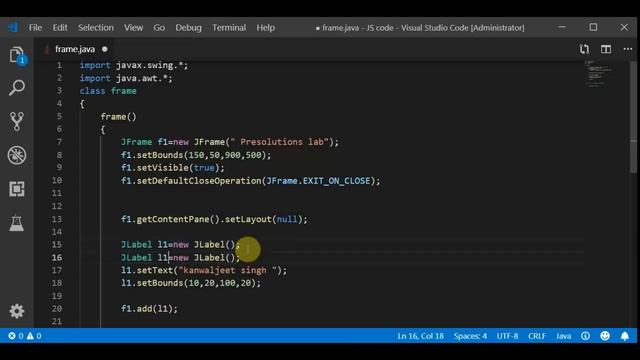The image size is (640, 360).
Task: Click 'JFrame.EXIT_ON_CLOSE' constant
Action: [318, 181]
